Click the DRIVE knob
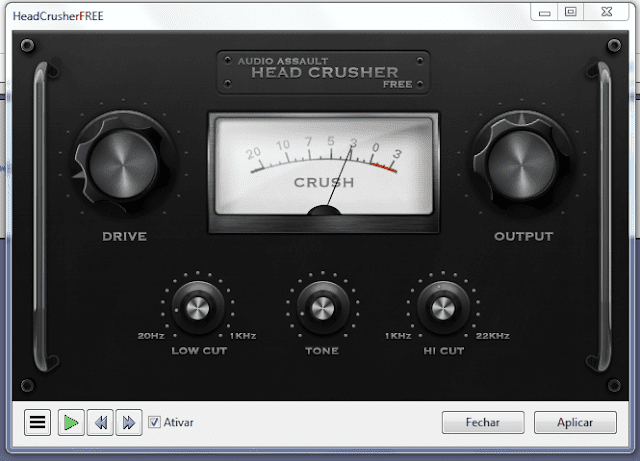The image size is (640, 461). 123,164
